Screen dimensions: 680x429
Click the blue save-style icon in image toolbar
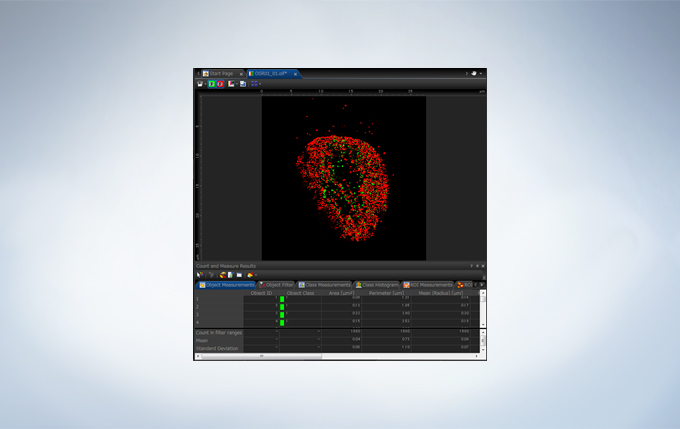(243, 84)
